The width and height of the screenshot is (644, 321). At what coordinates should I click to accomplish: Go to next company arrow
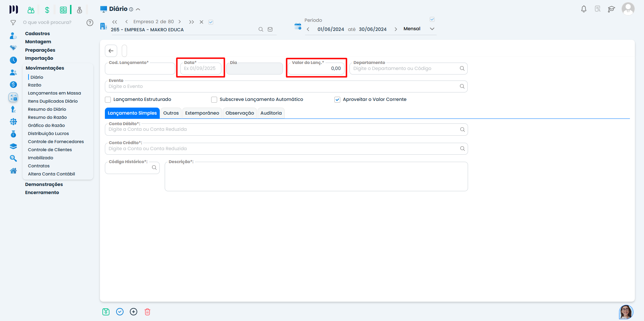(x=179, y=22)
